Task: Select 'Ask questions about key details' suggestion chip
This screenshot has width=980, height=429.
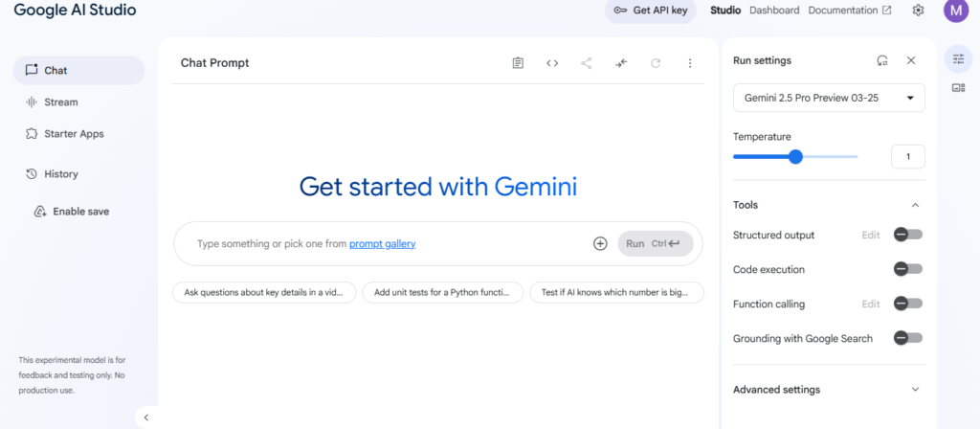Action: pos(264,293)
